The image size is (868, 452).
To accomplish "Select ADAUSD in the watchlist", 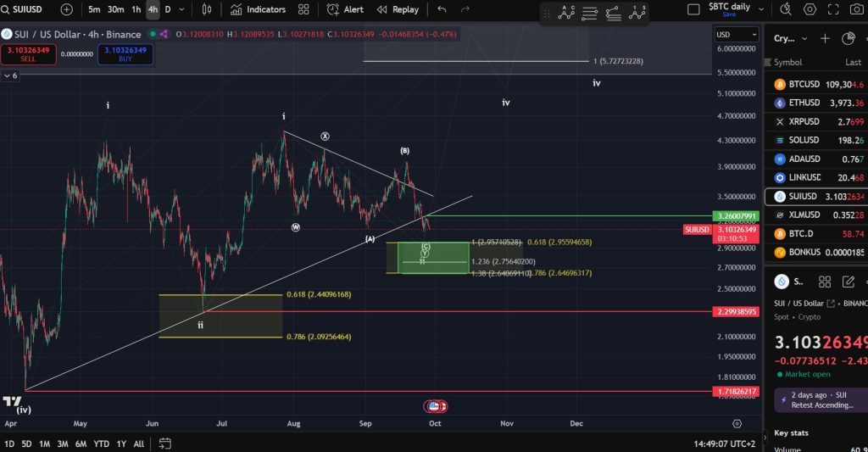I will [x=816, y=159].
